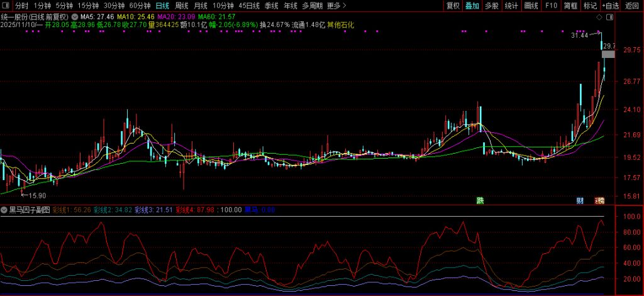Click the 返回 back button
The width and height of the screenshot is (644, 296).
coord(631,6)
